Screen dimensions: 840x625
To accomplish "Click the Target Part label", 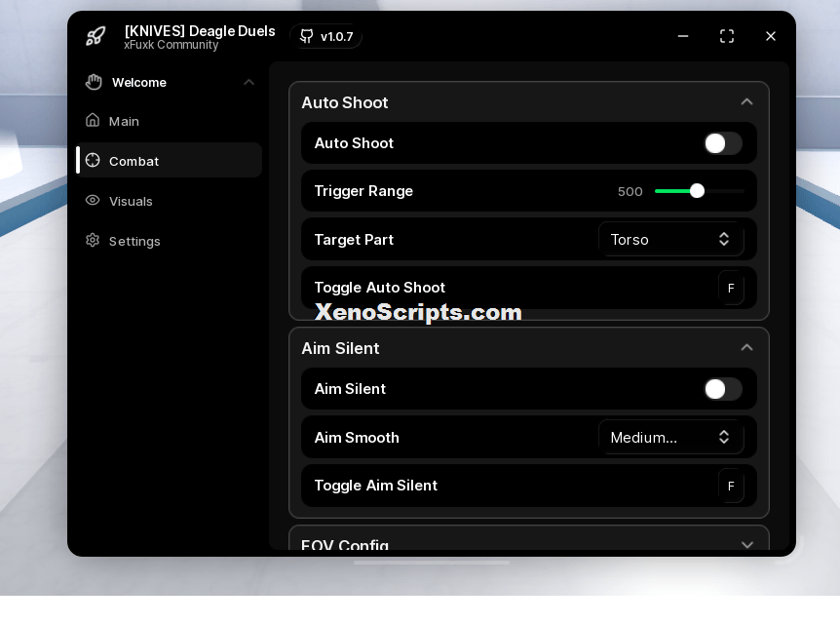I will 354,240.
